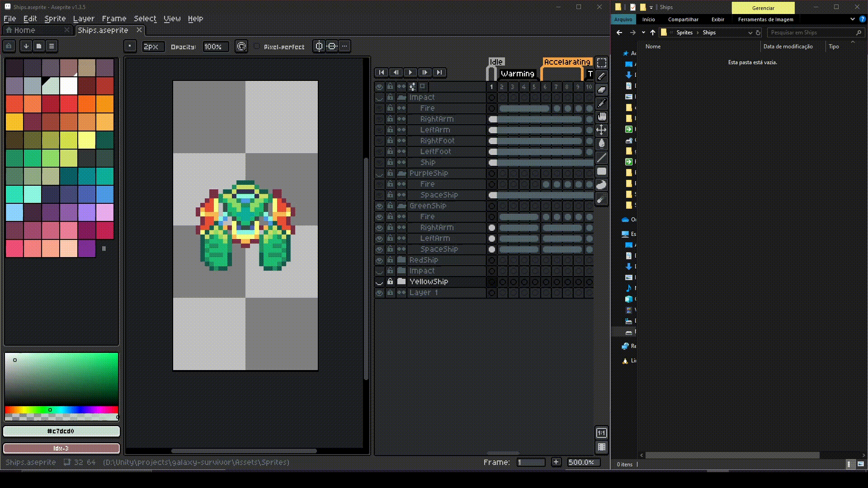The image size is (868, 488).
Task: Select the Line tool
Action: pyautogui.click(x=601, y=158)
